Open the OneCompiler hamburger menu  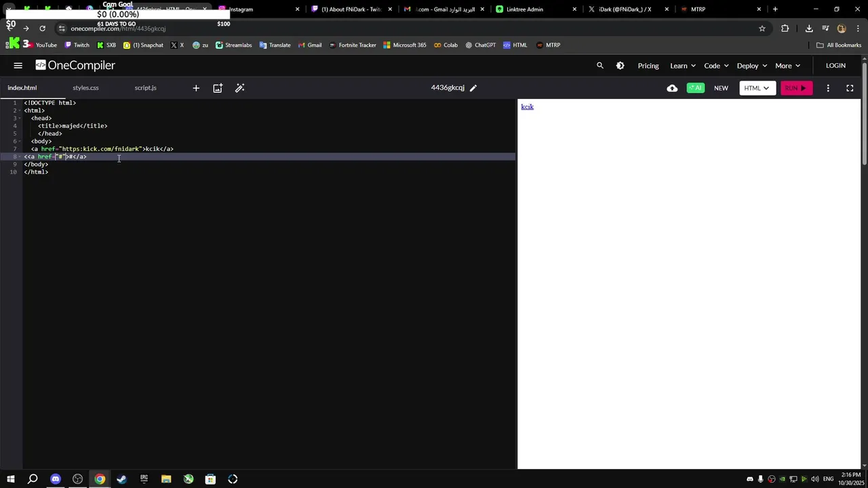[x=18, y=66]
